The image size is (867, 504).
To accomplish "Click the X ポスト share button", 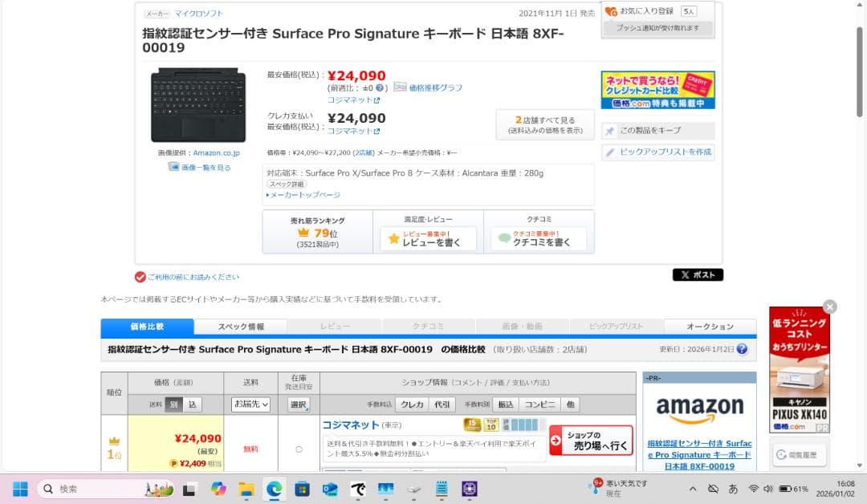I will 698,274.
